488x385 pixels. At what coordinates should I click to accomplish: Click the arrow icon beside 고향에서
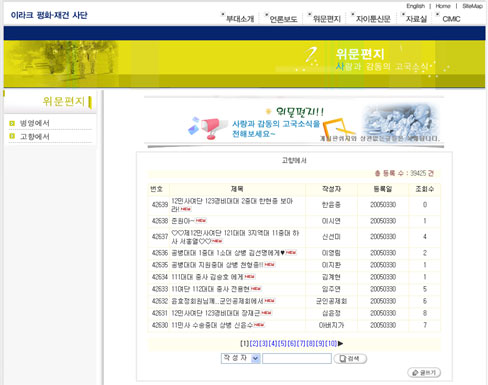(12, 136)
